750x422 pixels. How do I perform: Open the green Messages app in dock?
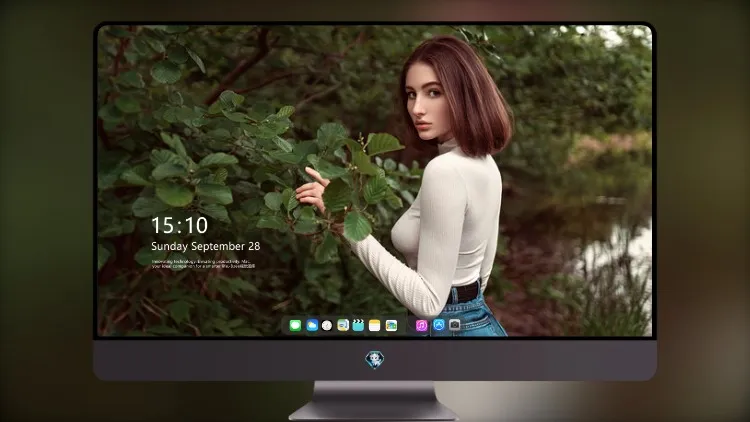[x=295, y=326]
